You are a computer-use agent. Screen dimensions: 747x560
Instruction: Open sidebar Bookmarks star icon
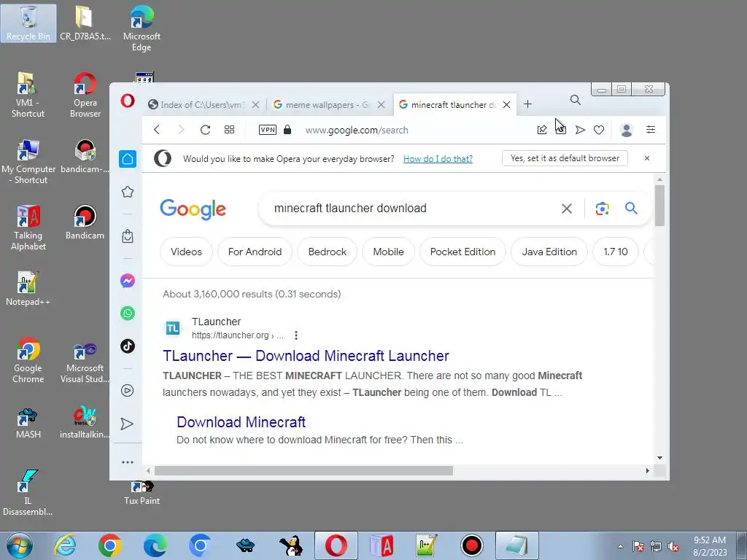click(x=128, y=192)
